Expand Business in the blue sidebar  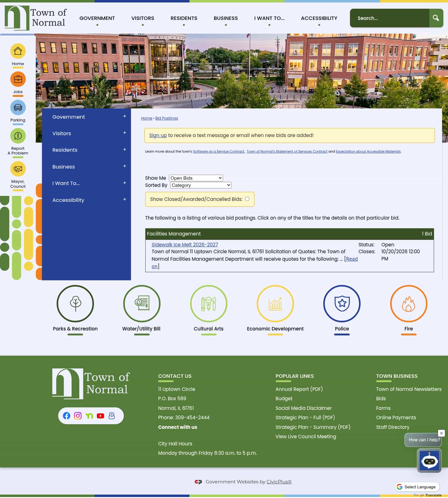coord(124,166)
